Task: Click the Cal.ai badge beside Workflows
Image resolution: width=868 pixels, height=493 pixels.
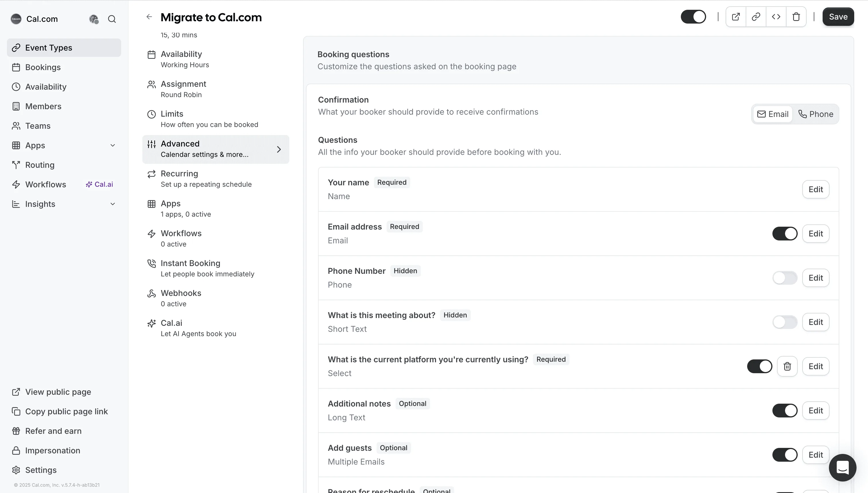Action: [99, 184]
